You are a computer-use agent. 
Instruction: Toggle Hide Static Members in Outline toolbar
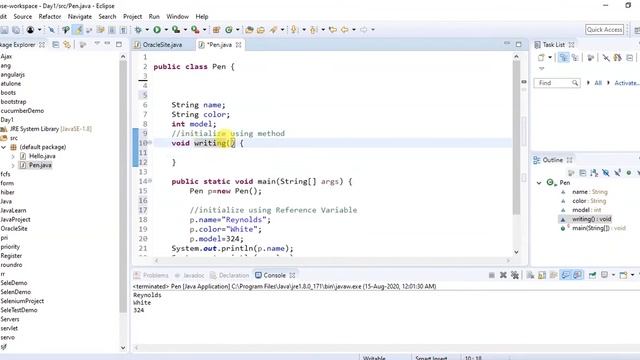(618, 173)
